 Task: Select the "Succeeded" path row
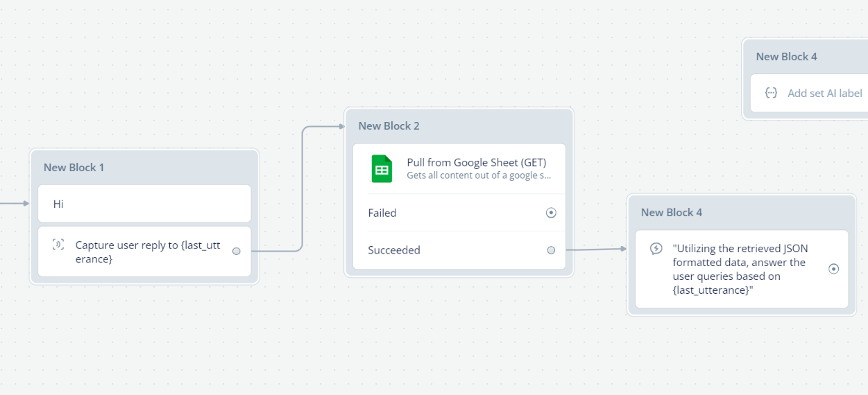tap(459, 250)
